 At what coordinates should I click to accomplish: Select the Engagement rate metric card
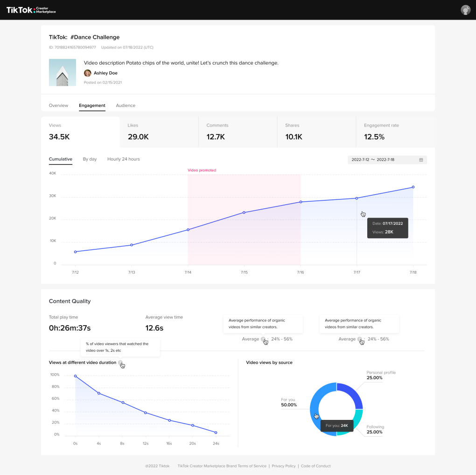(x=395, y=132)
